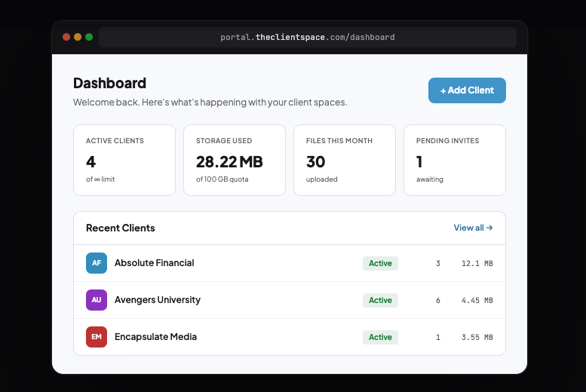
Task: Click the Active badge for Absolute Financial
Action: (380, 263)
